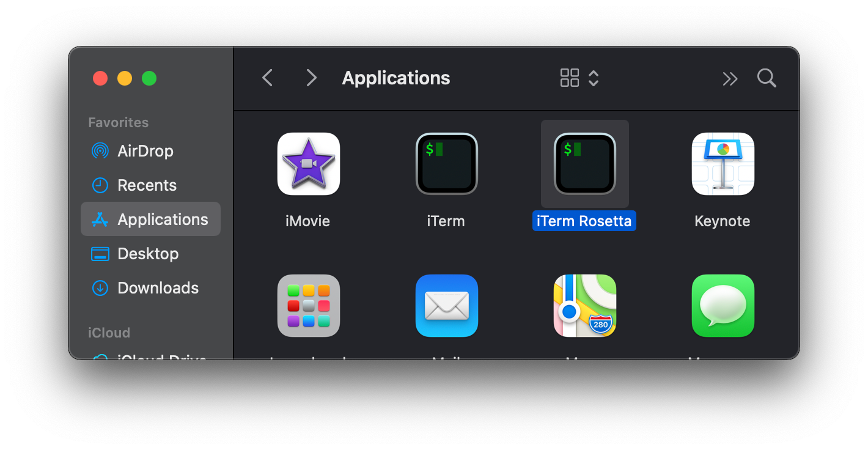Select the Messages app icon
This screenshot has height=450, width=868.
pos(723,306)
